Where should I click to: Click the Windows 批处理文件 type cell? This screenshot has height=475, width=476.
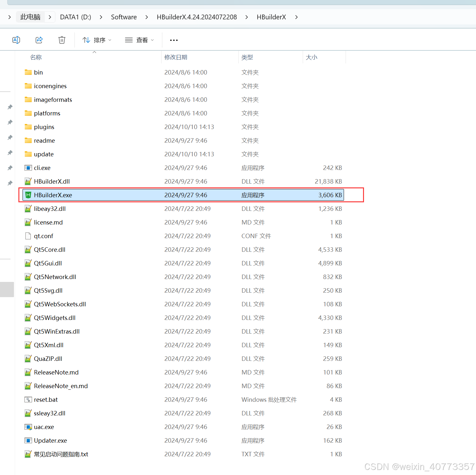[x=269, y=400]
